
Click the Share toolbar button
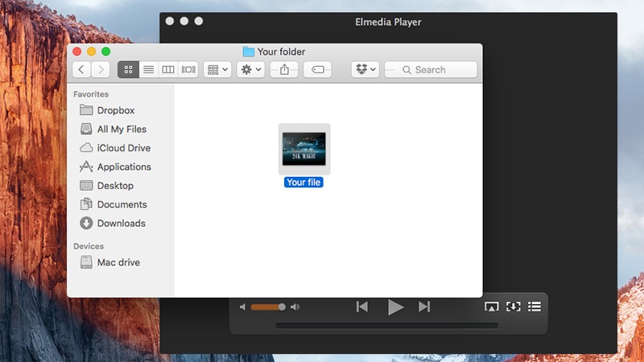284,69
